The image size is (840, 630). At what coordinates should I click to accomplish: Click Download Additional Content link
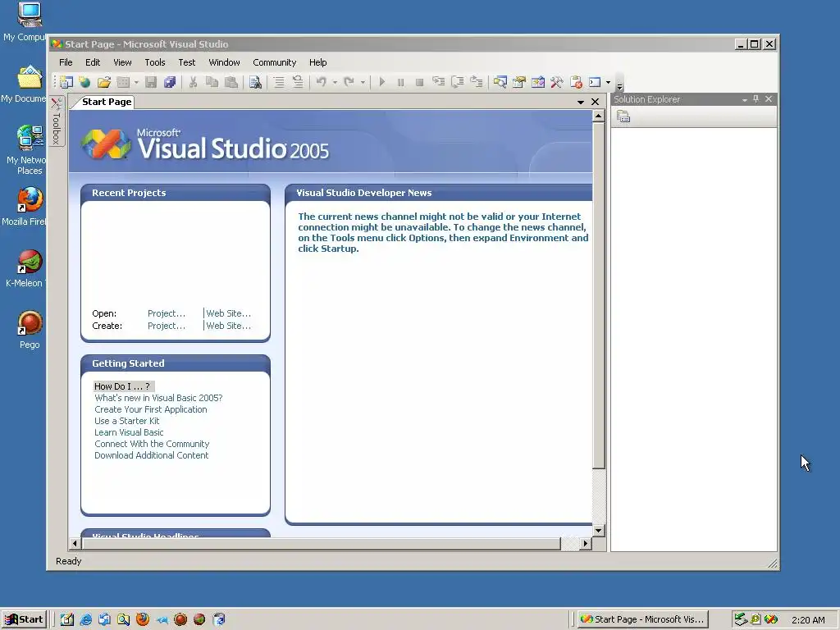pos(152,455)
